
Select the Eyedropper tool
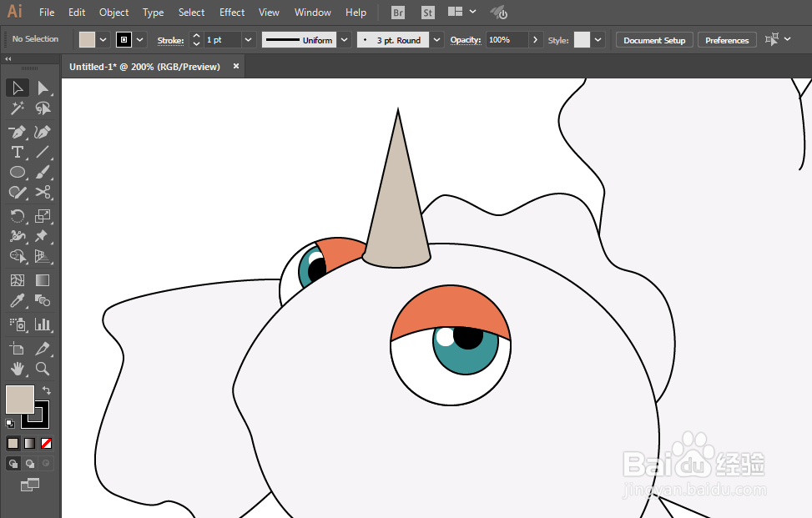tap(17, 300)
